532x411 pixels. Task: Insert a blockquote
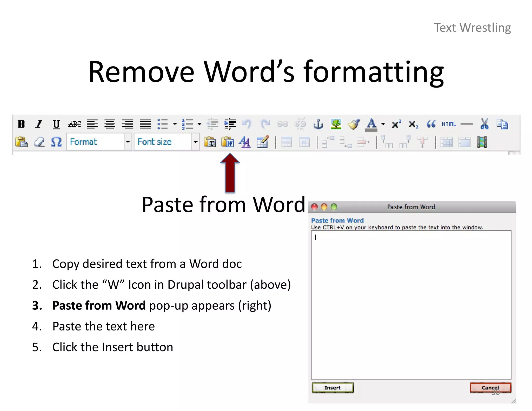(x=431, y=124)
